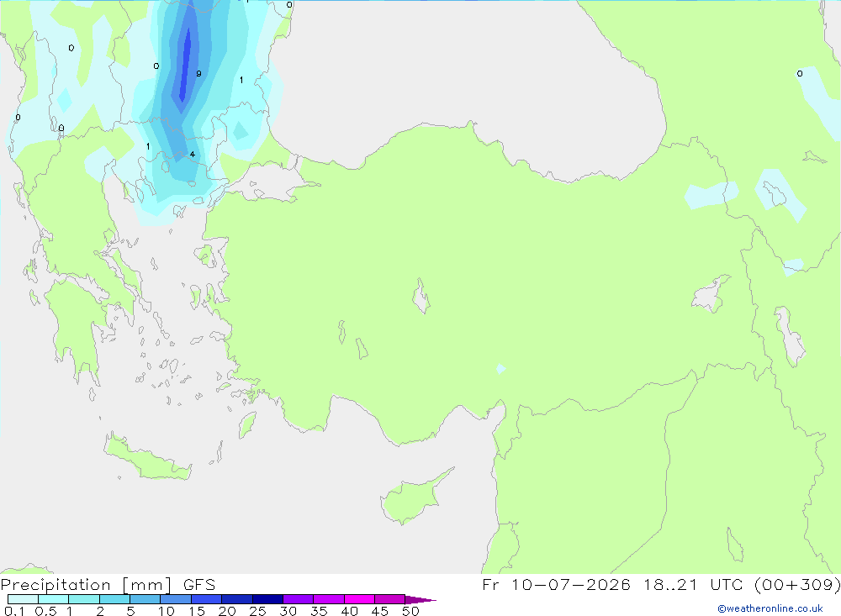
Task: Click the 0.1–0.5 mm legend color swatch
Action: 23,599
